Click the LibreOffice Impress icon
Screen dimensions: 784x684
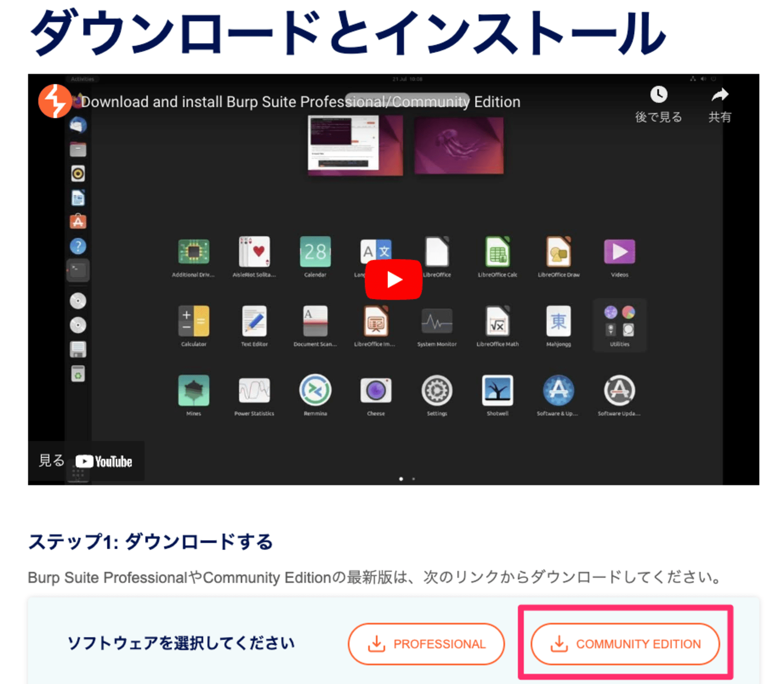click(x=376, y=321)
